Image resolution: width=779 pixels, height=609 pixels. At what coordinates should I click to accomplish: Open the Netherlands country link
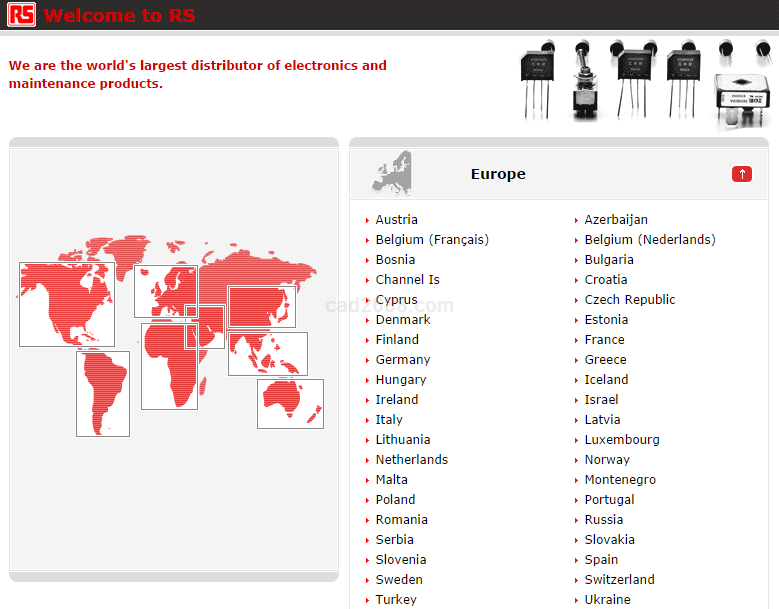click(x=411, y=460)
